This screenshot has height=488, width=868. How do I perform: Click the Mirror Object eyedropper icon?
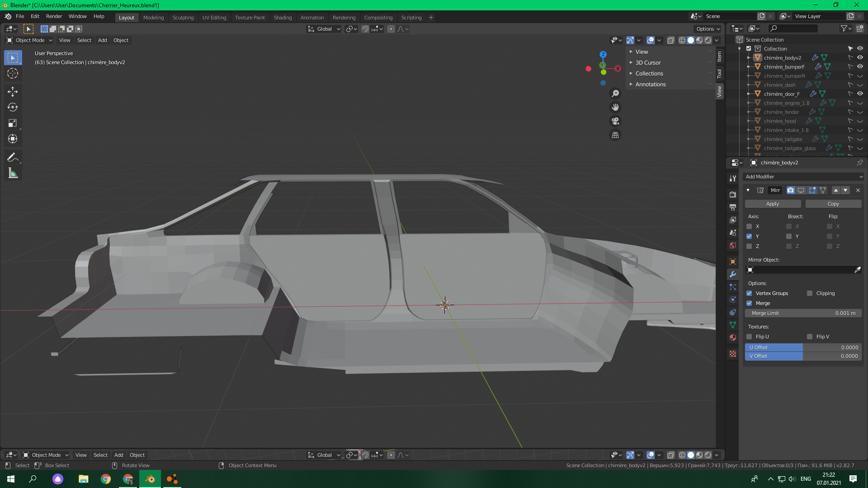tap(857, 270)
